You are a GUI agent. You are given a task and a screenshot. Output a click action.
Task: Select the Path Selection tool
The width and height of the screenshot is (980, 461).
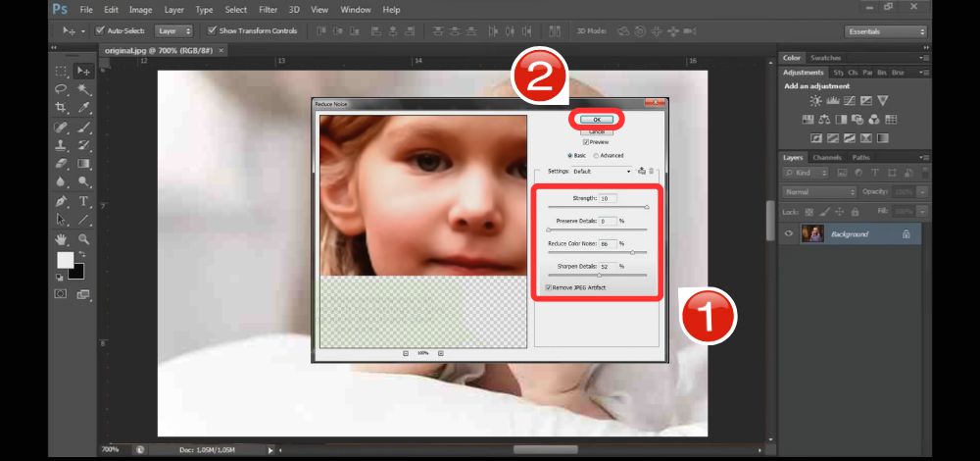point(61,220)
